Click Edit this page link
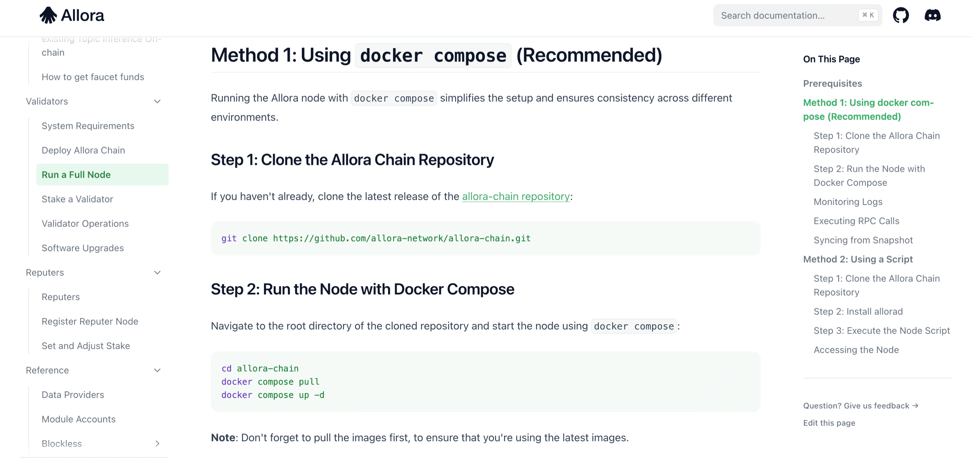Viewport: 980px width, 462px height. [829, 423]
